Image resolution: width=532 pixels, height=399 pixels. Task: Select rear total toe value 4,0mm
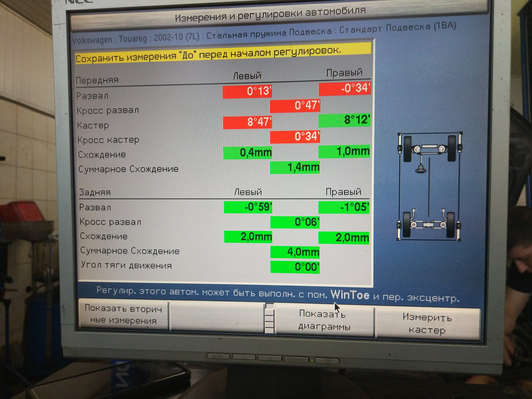295,252
